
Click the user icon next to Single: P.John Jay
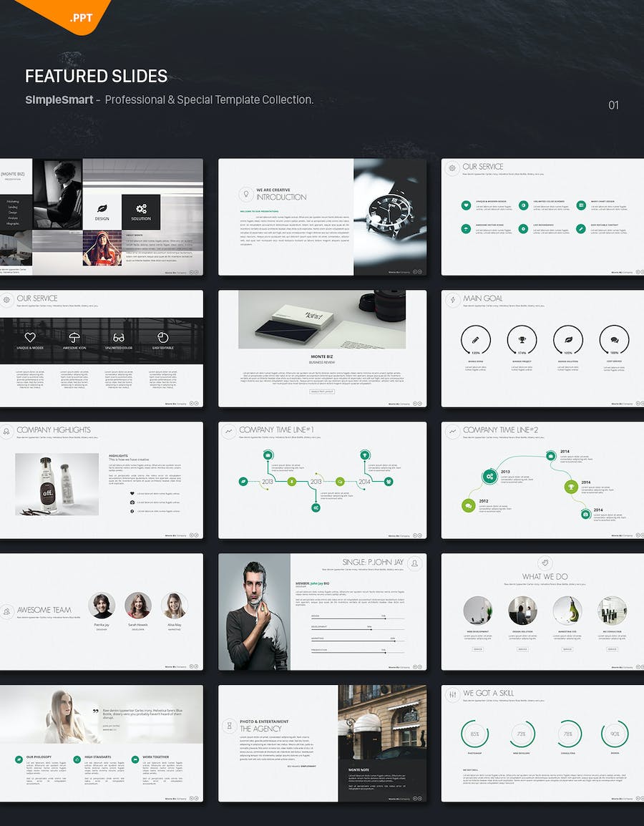pyautogui.click(x=414, y=564)
